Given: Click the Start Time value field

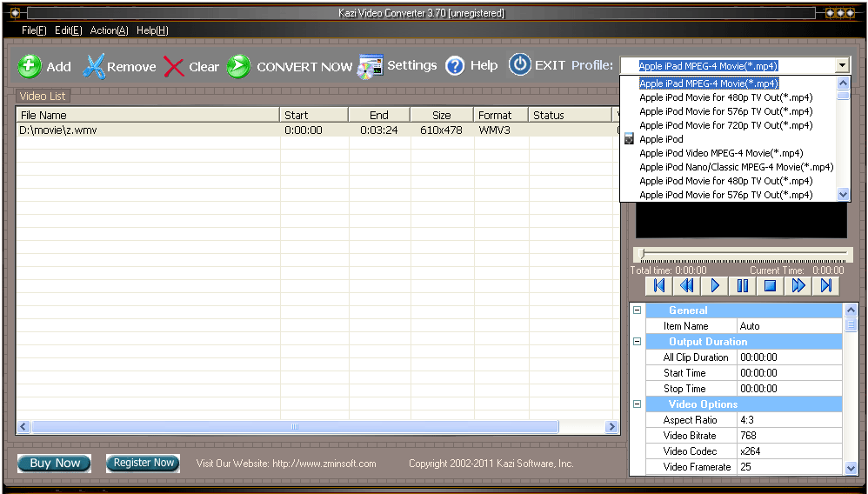Looking at the screenshot, I should click(x=790, y=373).
